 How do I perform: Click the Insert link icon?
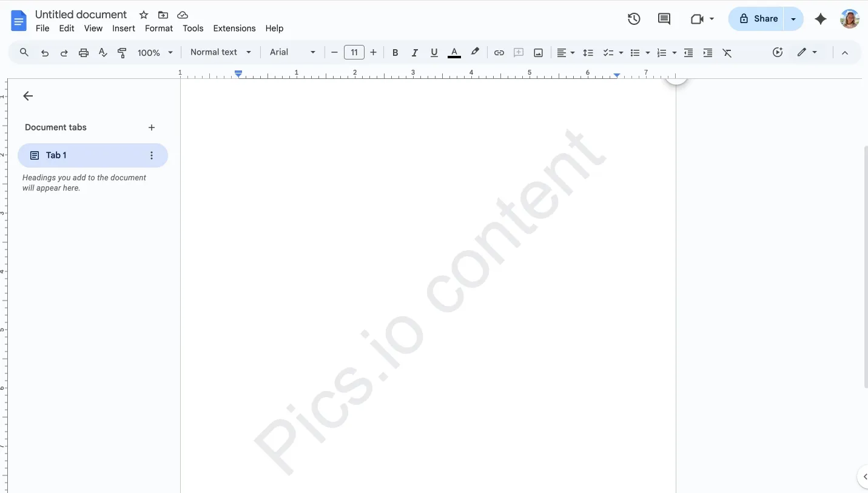[499, 52]
